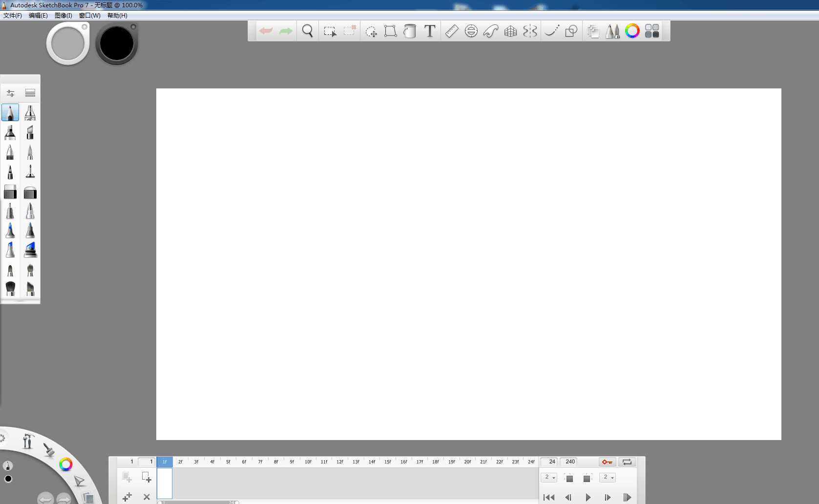Open the left onion-skin count dropdown
Image resolution: width=819 pixels, height=504 pixels.
[x=549, y=477]
